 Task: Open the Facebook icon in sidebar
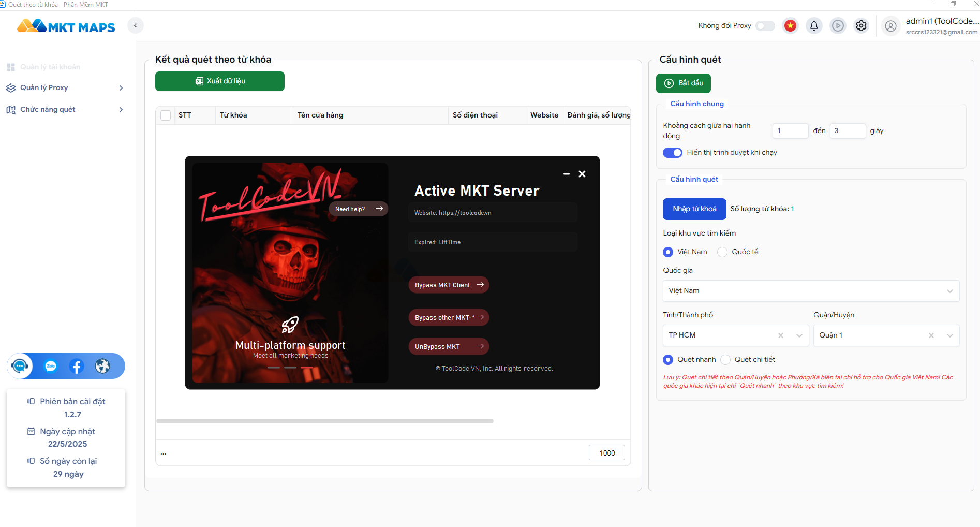(77, 367)
